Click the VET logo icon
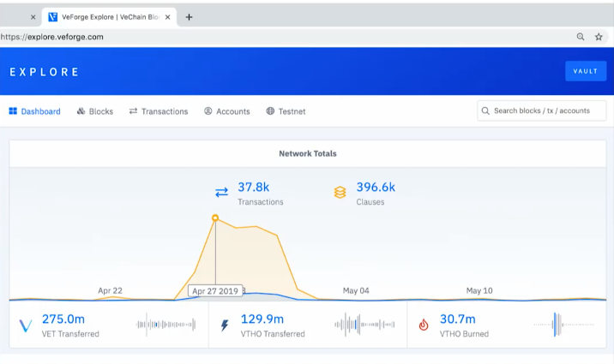The height and width of the screenshot is (364, 614). click(x=26, y=325)
